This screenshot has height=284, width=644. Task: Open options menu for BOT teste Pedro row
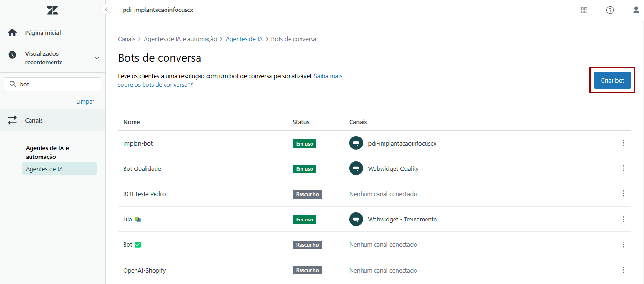(x=623, y=194)
